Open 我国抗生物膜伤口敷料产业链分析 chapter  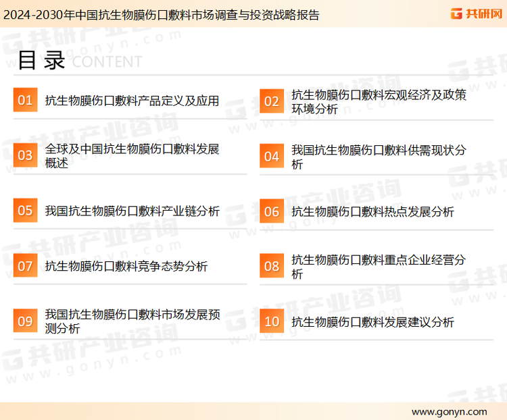tap(132, 211)
